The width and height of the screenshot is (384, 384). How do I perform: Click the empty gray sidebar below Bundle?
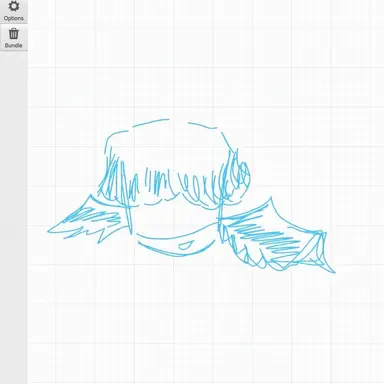pos(14,217)
